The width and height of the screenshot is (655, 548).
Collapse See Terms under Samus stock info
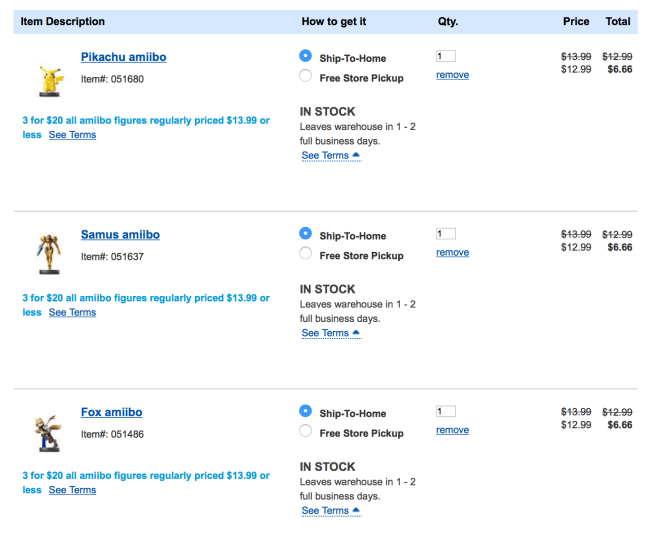(330, 334)
